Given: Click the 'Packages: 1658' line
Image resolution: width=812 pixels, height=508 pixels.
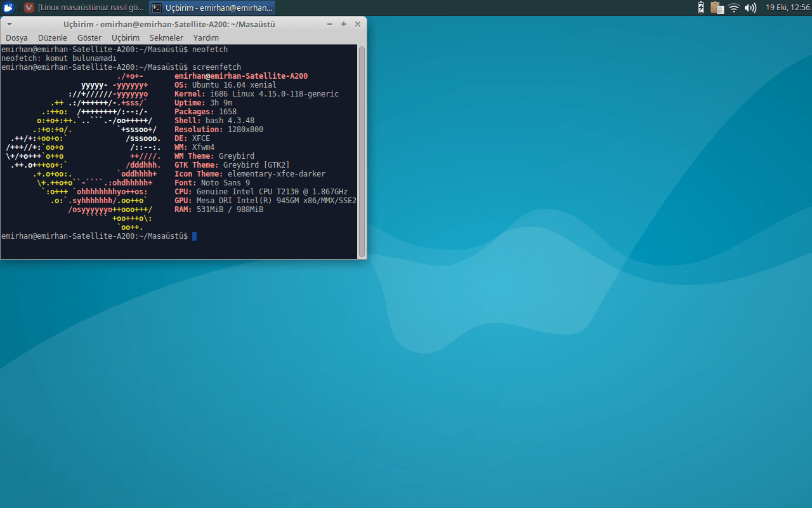Looking at the screenshot, I should point(206,112).
